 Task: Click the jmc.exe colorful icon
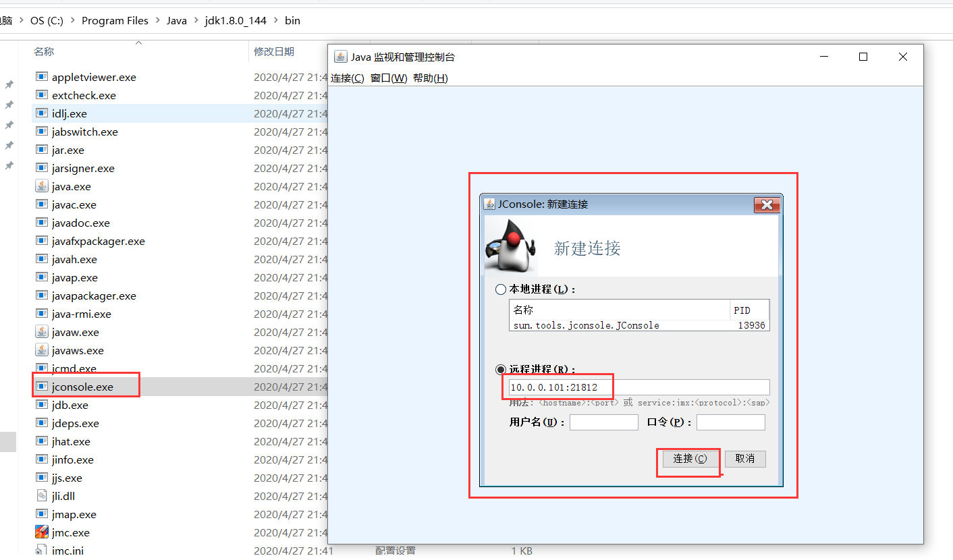tap(42, 532)
